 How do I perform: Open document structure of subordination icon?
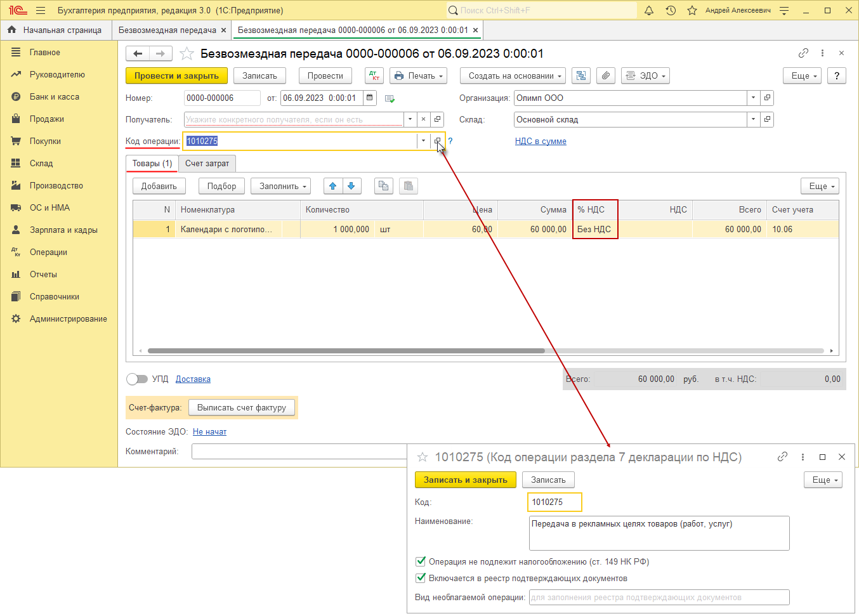tap(580, 75)
